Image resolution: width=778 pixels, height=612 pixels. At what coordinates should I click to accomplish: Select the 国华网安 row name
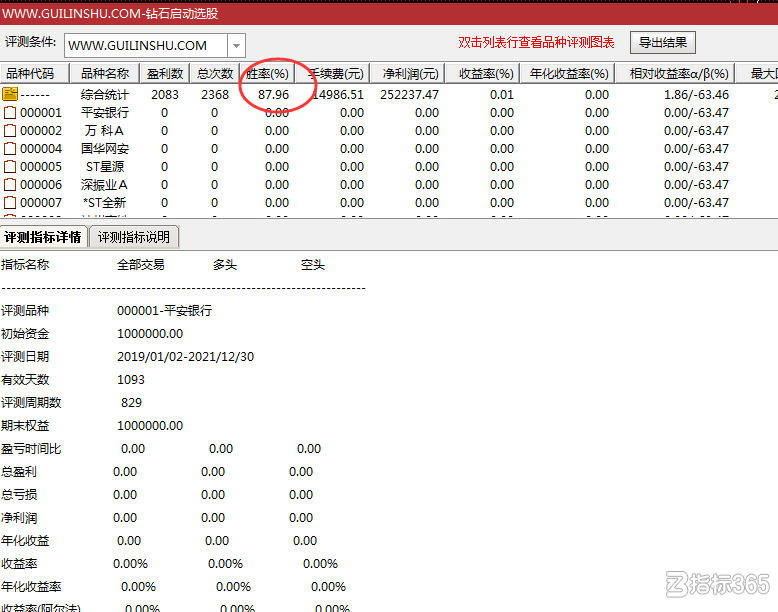tap(105, 148)
